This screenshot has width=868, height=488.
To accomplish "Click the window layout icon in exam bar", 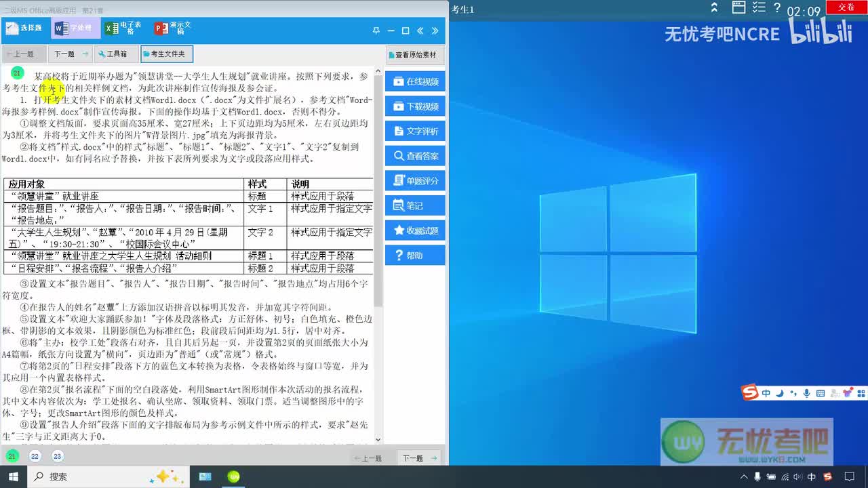I will 739,7.
